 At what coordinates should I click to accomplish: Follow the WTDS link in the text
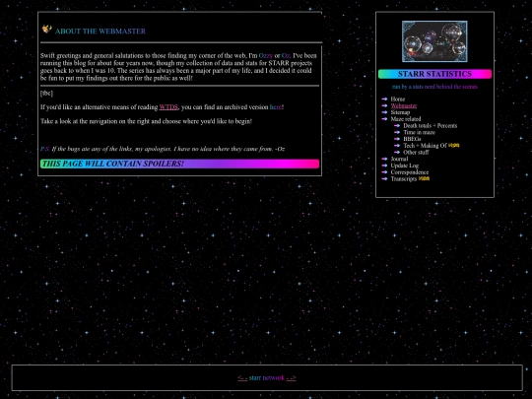[168, 107]
